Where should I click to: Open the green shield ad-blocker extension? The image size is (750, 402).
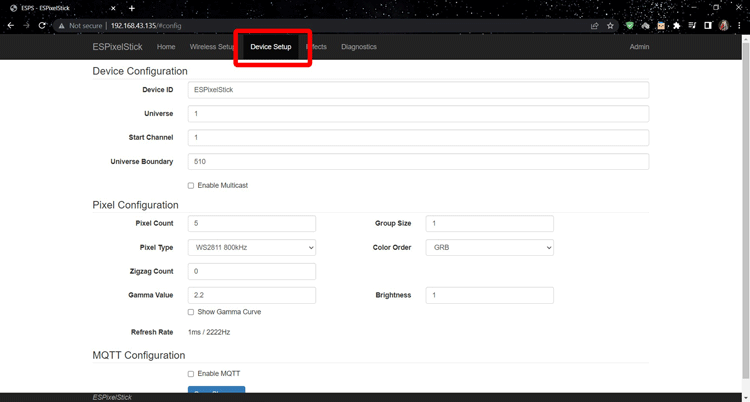click(x=630, y=26)
